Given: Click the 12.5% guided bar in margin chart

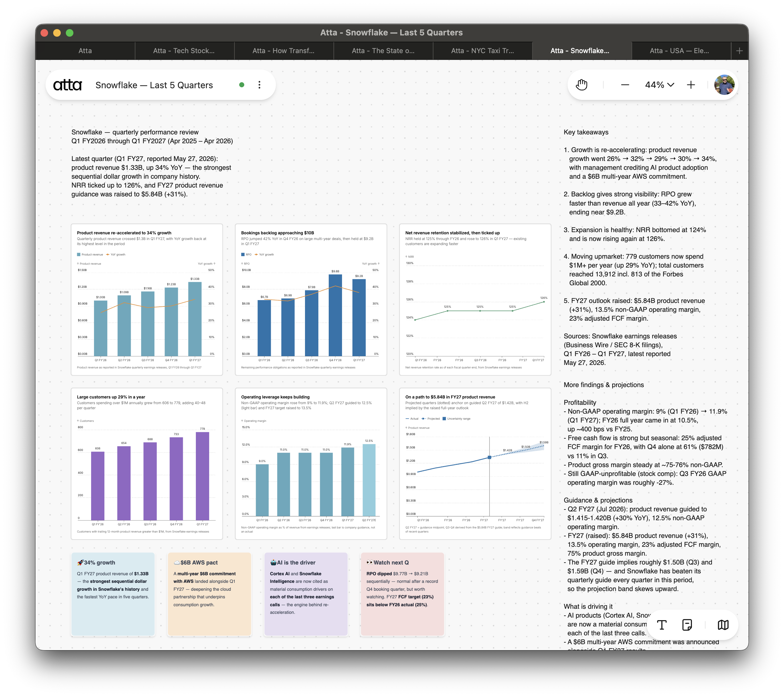Looking at the screenshot, I should [x=369, y=480].
